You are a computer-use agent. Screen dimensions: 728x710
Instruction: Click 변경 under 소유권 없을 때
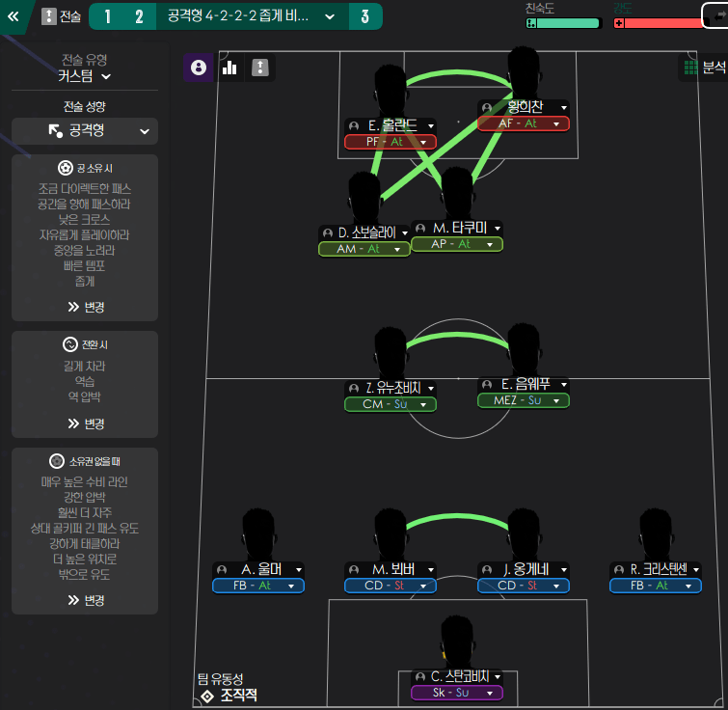86,600
